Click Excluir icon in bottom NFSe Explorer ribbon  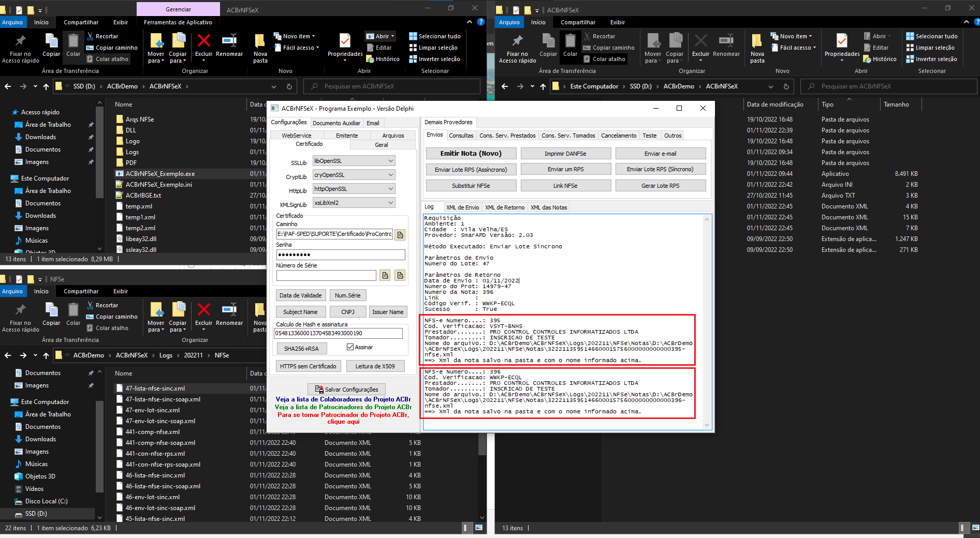[x=203, y=310]
